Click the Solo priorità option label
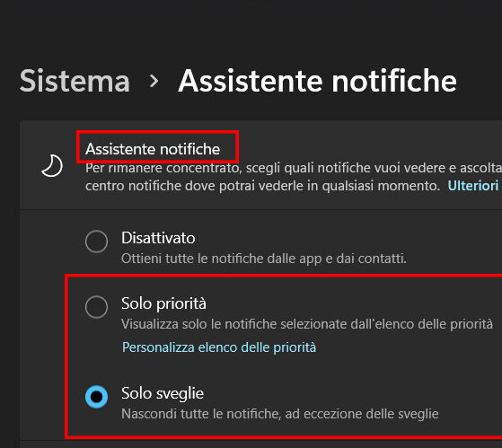This screenshot has width=502, height=448. tap(164, 303)
